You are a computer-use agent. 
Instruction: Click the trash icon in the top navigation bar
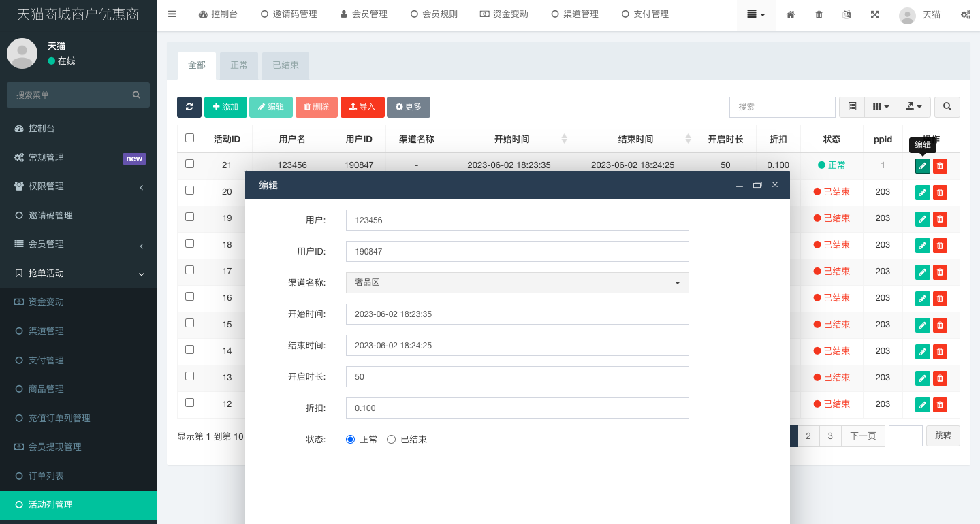point(819,14)
